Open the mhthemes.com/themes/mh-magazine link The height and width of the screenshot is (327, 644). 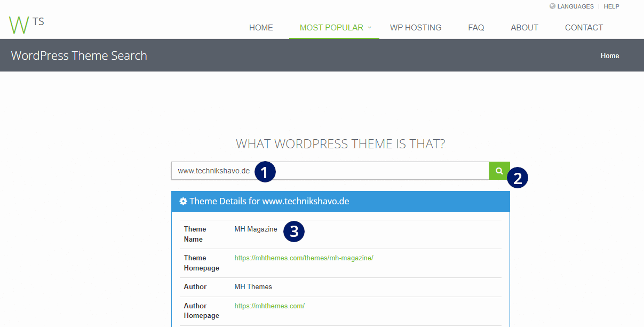coord(304,258)
